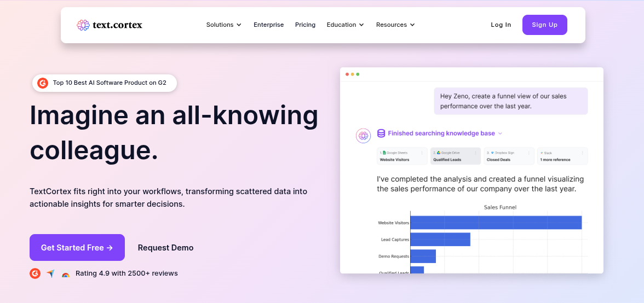Click the Imagine an all-knowing colleague heading
Viewport: 644px width, 303px height.
(x=174, y=133)
